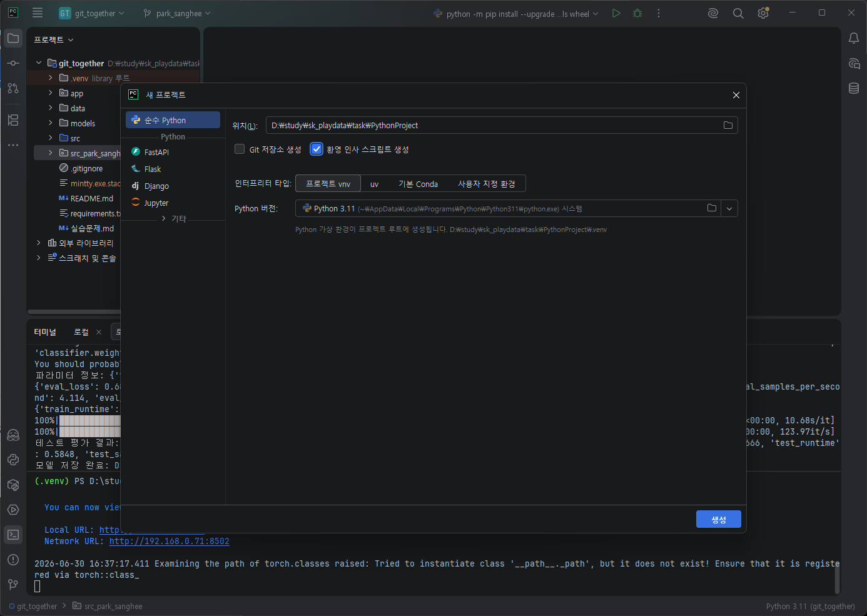Close the New Project dialog

[x=736, y=95]
